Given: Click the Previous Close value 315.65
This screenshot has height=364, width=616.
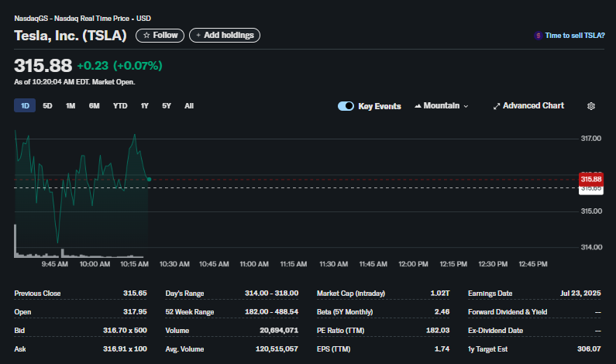Looking at the screenshot, I should coord(135,294).
